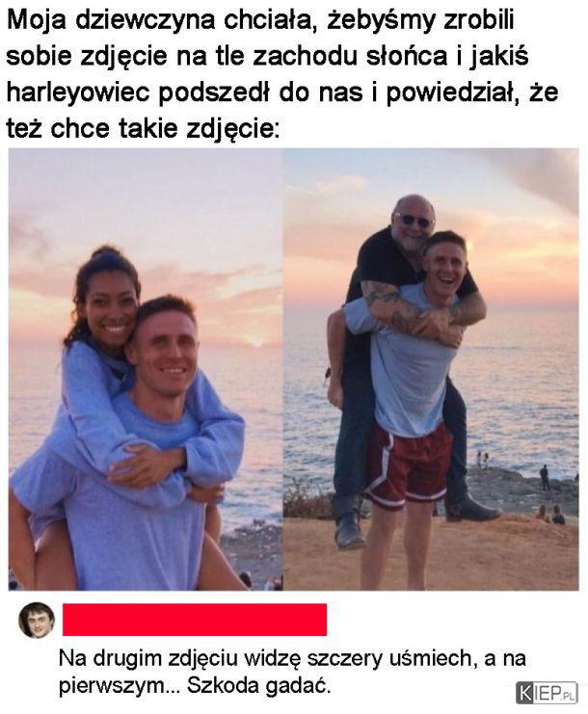This screenshot has width=588, height=714.
Task: Click the sunglasses on the man in the black shirt
Action: 413,221
